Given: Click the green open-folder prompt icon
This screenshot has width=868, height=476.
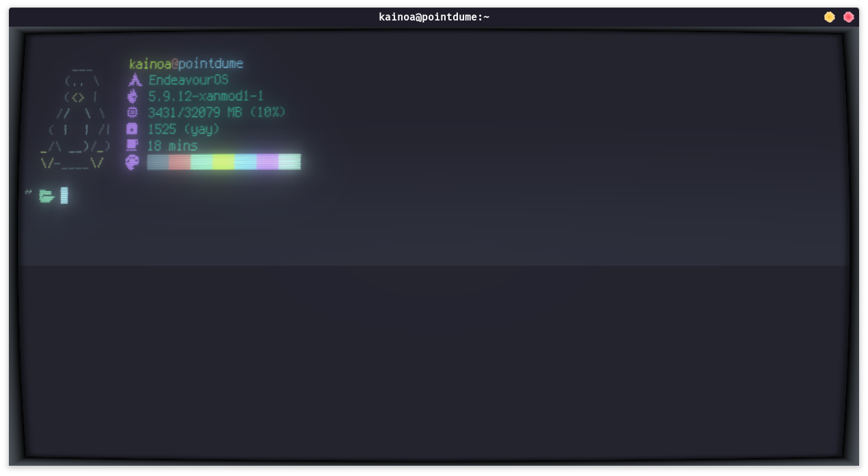Looking at the screenshot, I should click(x=46, y=196).
